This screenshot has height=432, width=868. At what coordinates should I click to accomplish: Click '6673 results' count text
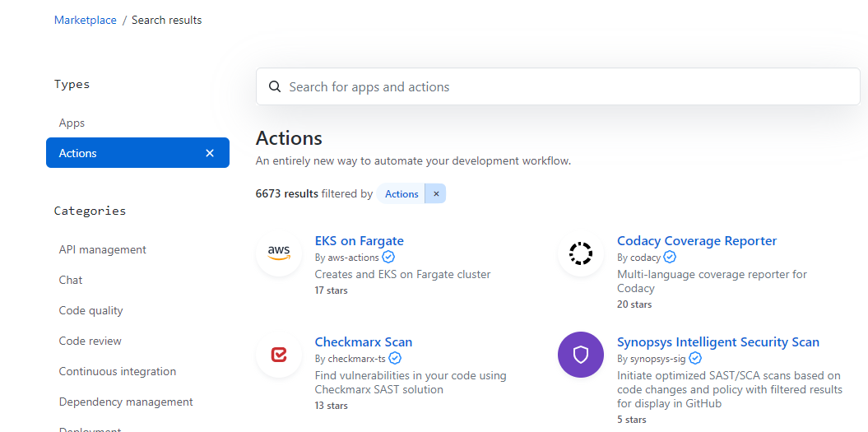tap(287, 194)
